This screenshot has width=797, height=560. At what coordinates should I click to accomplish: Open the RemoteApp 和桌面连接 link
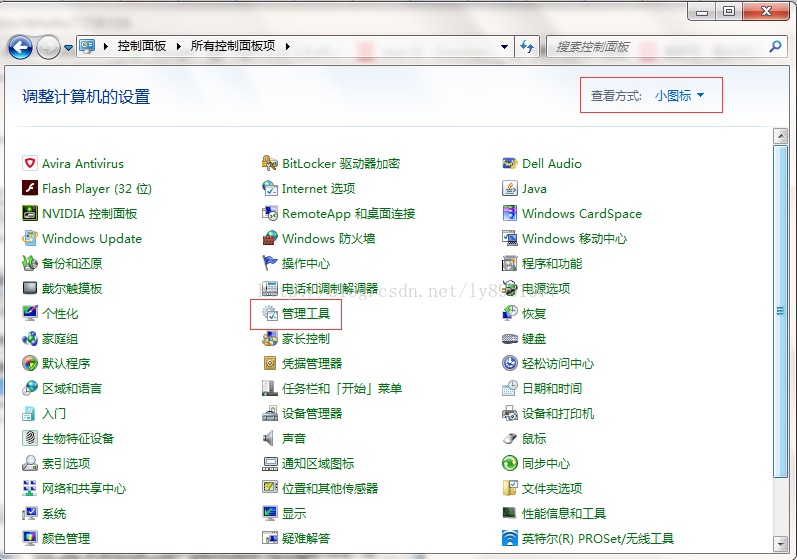click(x=349, y=213)
